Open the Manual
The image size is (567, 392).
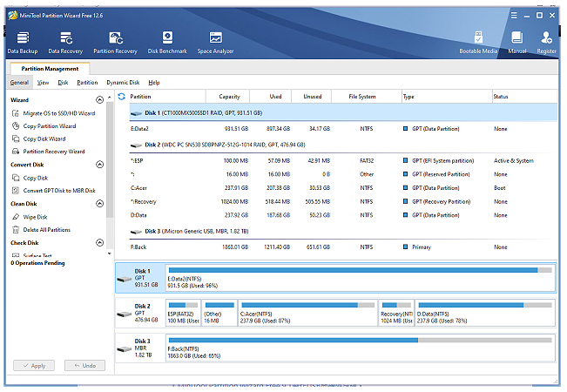(x=517, y=43)
